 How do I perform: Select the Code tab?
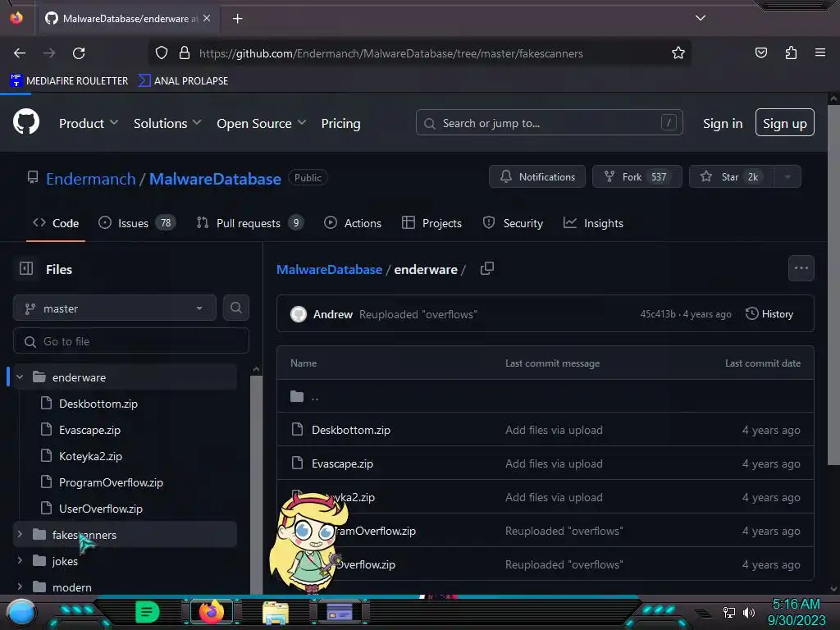pos(56,223)
